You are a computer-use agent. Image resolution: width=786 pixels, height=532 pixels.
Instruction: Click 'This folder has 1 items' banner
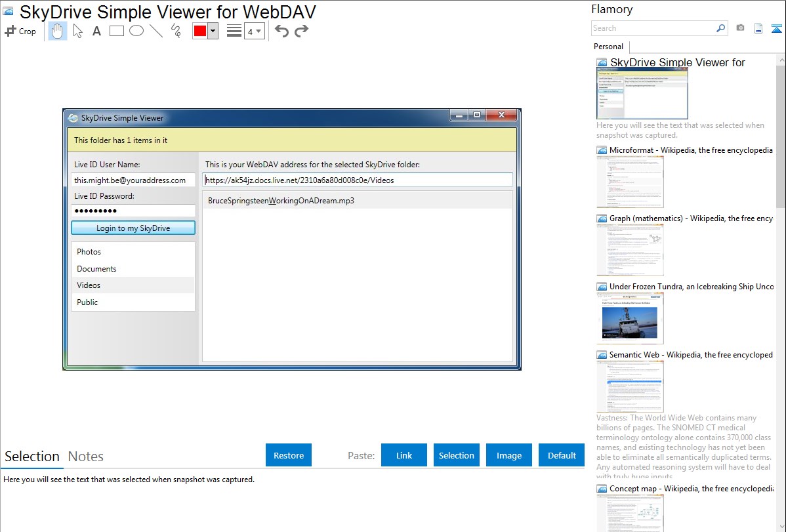292,140
